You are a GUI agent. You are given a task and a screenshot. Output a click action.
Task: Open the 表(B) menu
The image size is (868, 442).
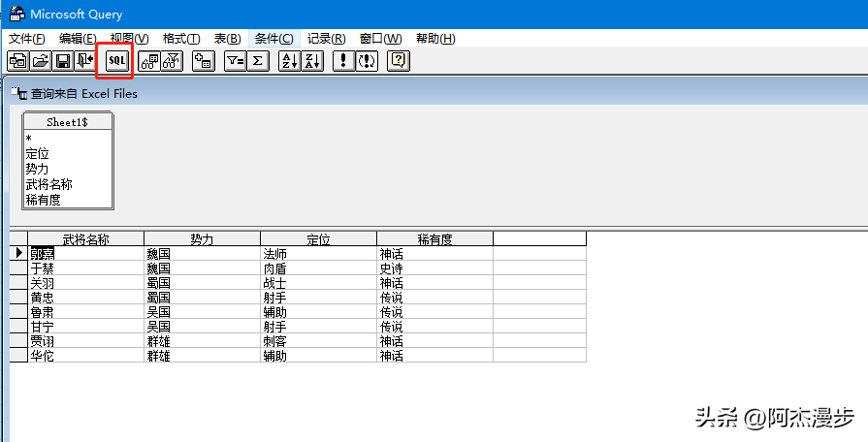[x=228, y=39]
